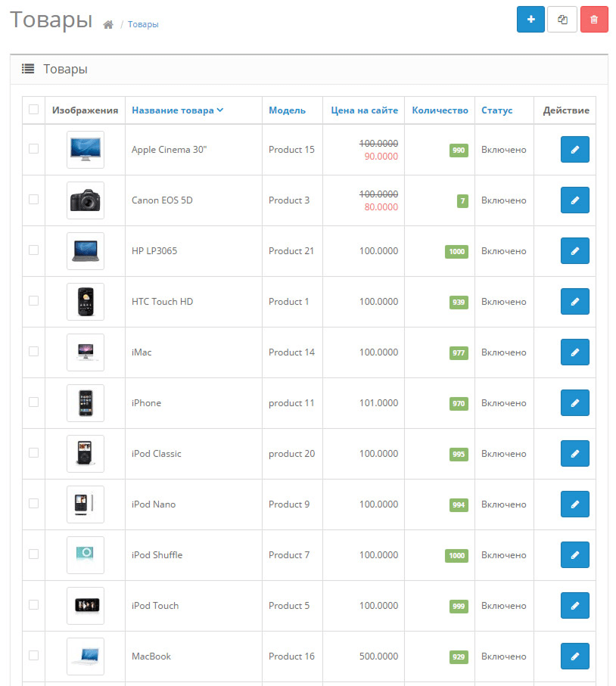The image size is (616, 686).
Task: Edit the iPod Touch product
Action: (x=575, y=606)
